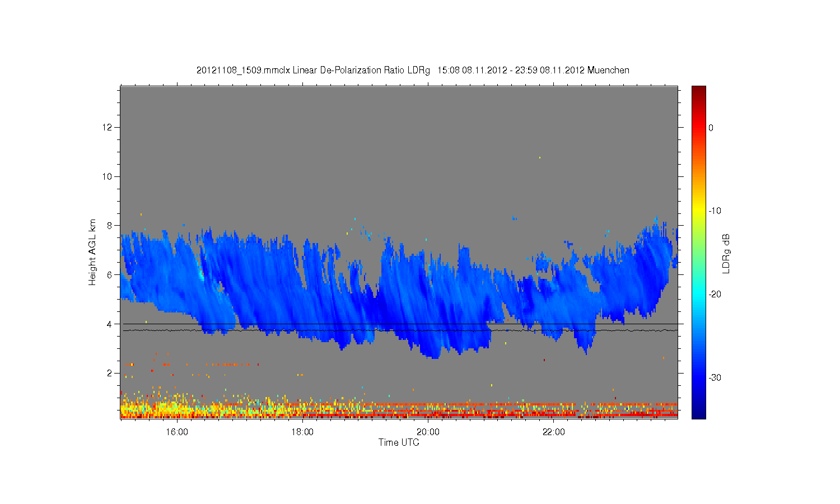840x504 pixels.
Task: Click the height tick label 8
Action: click(x=110, y=226)
